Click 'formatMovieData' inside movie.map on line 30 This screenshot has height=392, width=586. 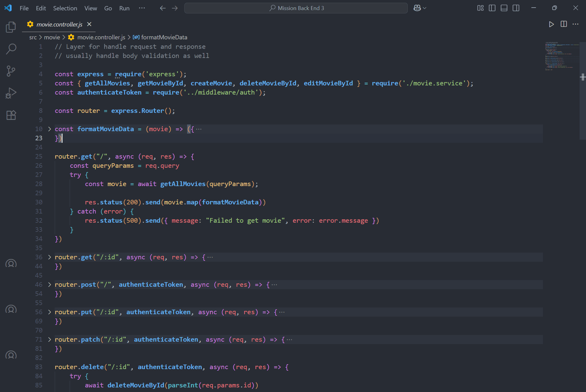[x=230, y=202]
